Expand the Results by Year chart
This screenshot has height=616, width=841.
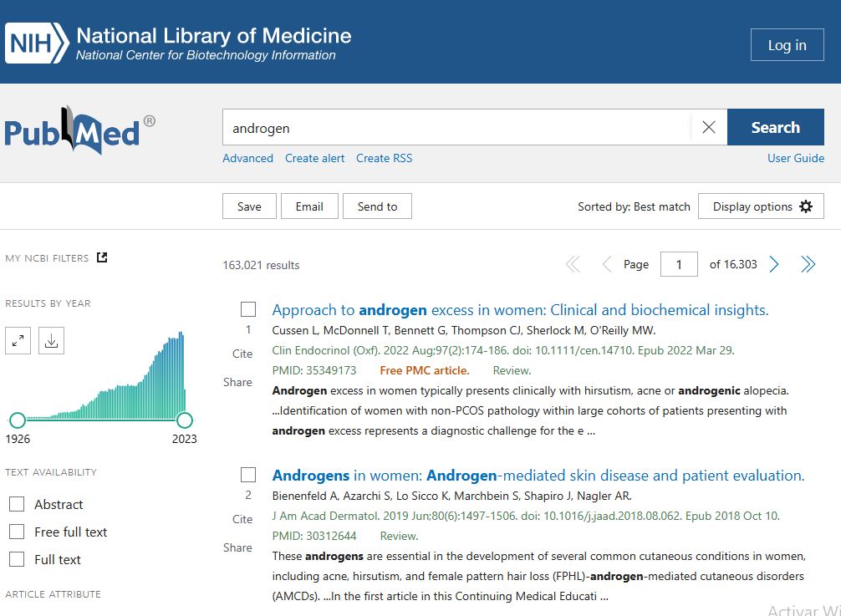pyautogui.click(x=18, y=340)
